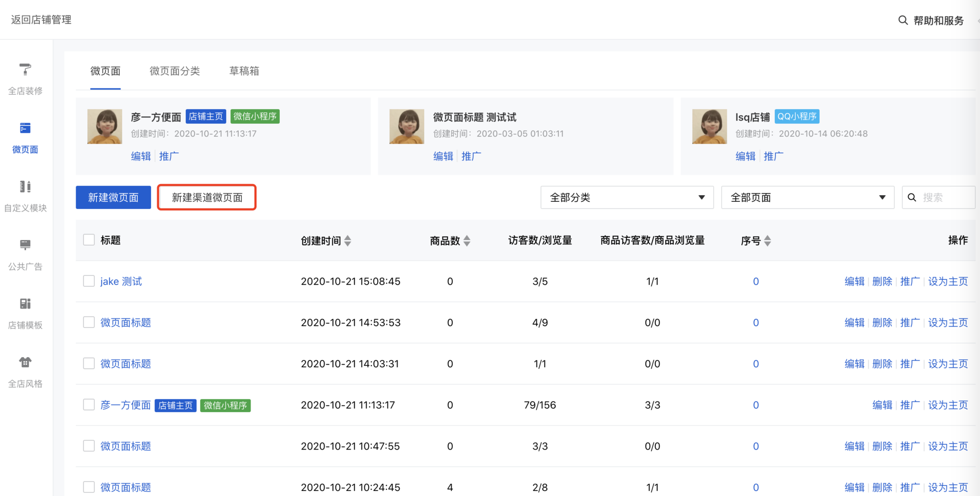Click 编辑 in 2020-10-21 14:03:31 row
Screen dimensions: 980x496
tap(854, 364)
